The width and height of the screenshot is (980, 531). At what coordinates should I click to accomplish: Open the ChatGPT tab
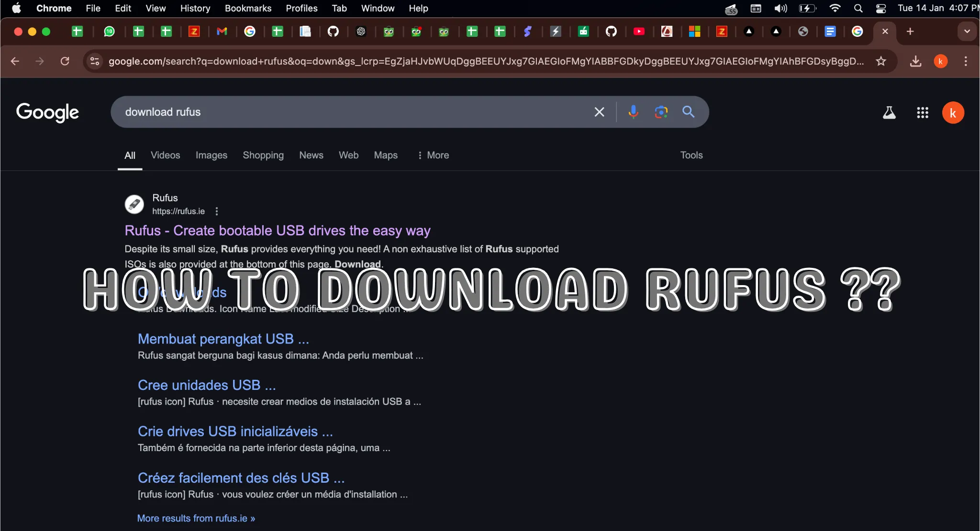pyautogui.click(x=361, y=32)
